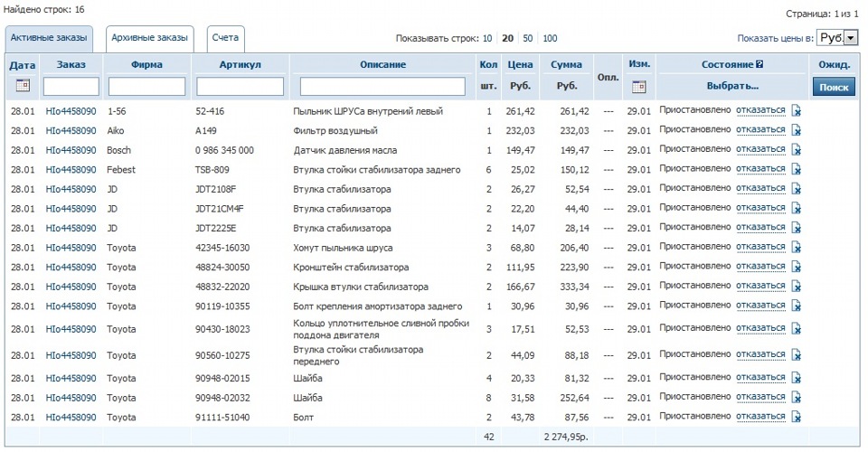Click отказаться link for Febest TSB-809
Screen dimensions: 868x452
tap(760, 169)
